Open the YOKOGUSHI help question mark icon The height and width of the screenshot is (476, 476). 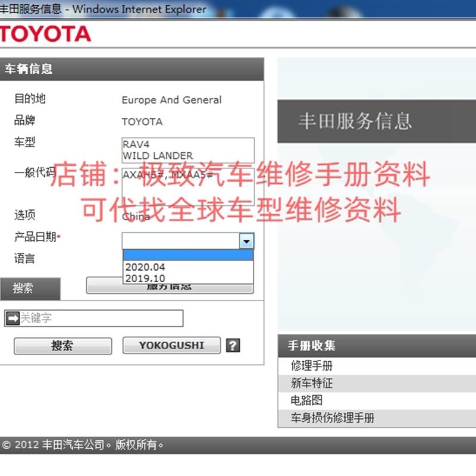233,346
